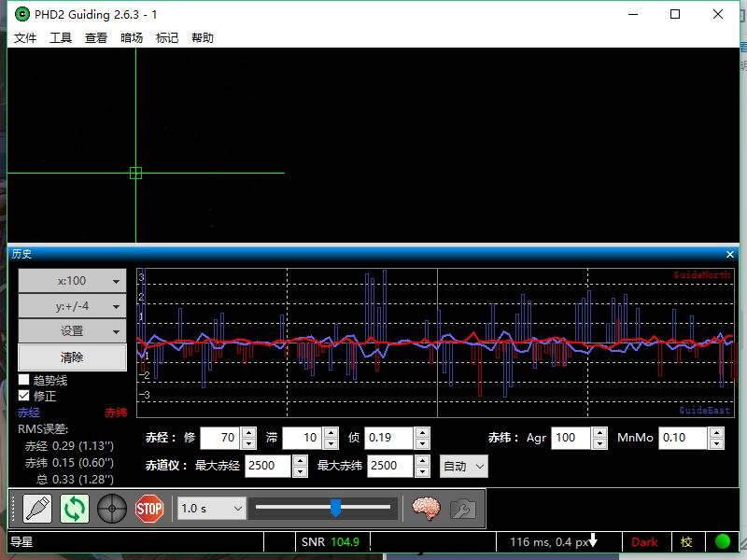Click the 最大赤纬 field showing 2500
The width and height of the screenshot is (747, 560).
(x=390, y=466)
